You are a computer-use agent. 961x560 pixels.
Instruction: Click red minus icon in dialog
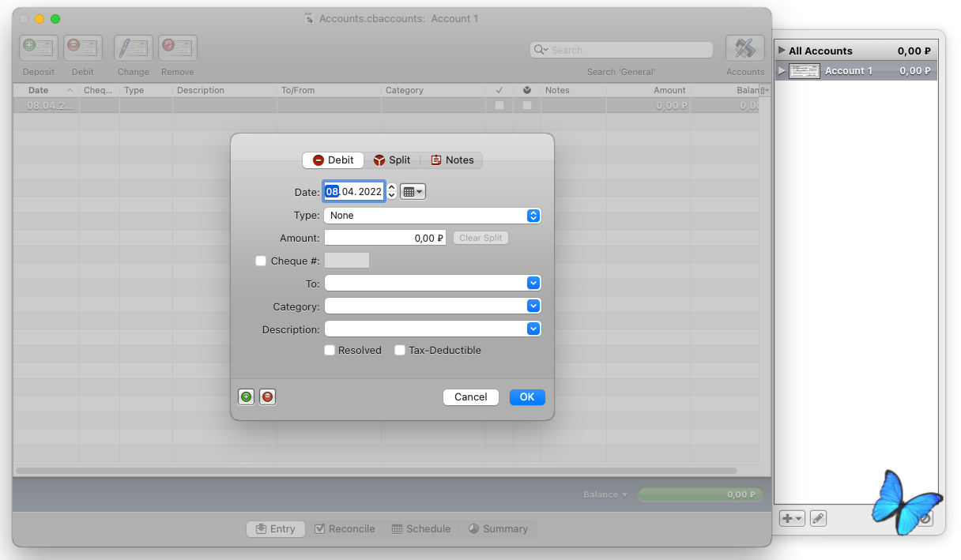coord(268,397)
